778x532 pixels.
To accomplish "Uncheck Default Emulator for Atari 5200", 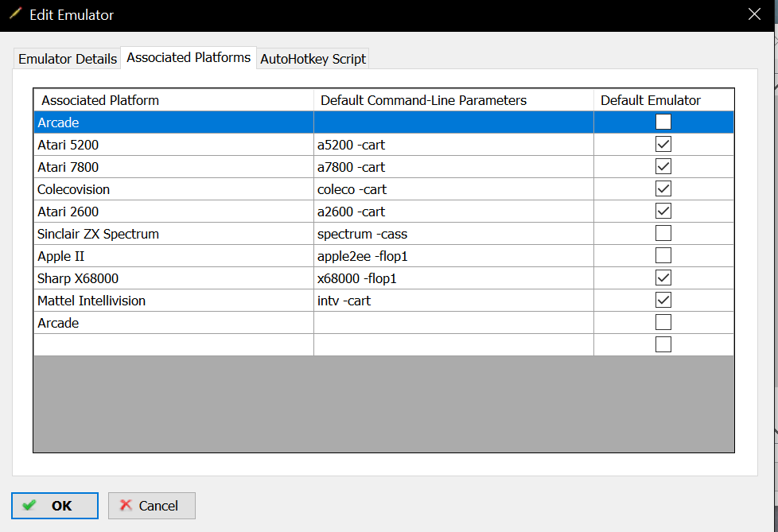I will coord(663,144).
